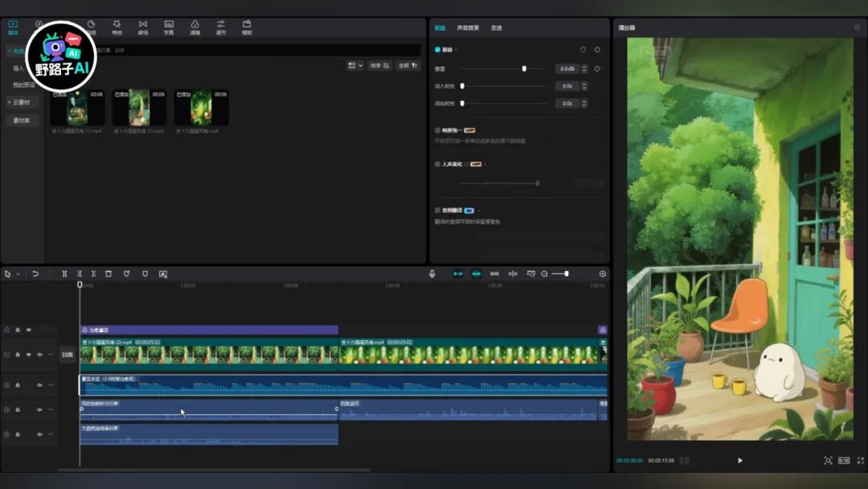This screenshot has height=489, width=868.
Task: Toggle the main track magnet icon
Action: [458, 273]
